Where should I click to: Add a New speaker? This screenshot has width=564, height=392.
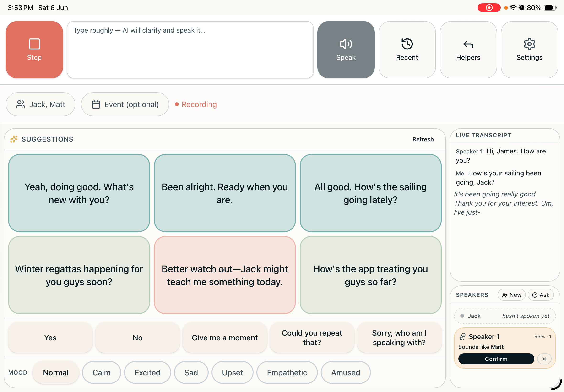(x=511, y=295)
